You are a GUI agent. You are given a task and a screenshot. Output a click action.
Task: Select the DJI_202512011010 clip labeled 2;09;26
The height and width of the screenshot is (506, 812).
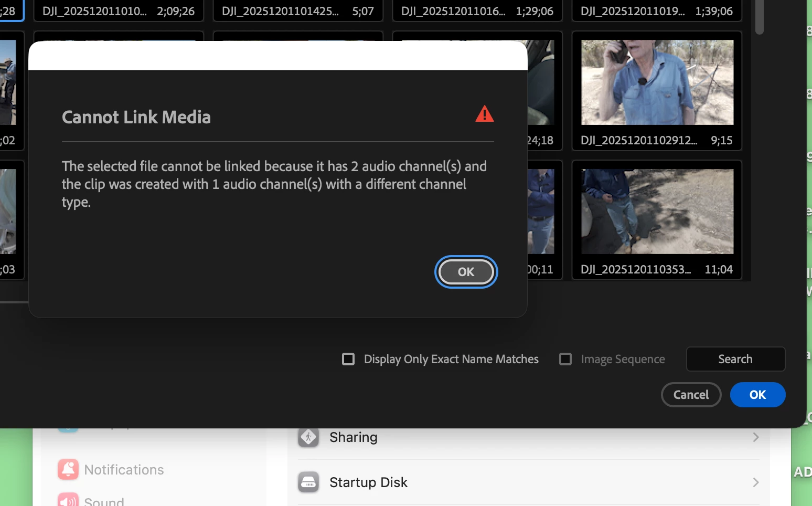coord(119,10)
